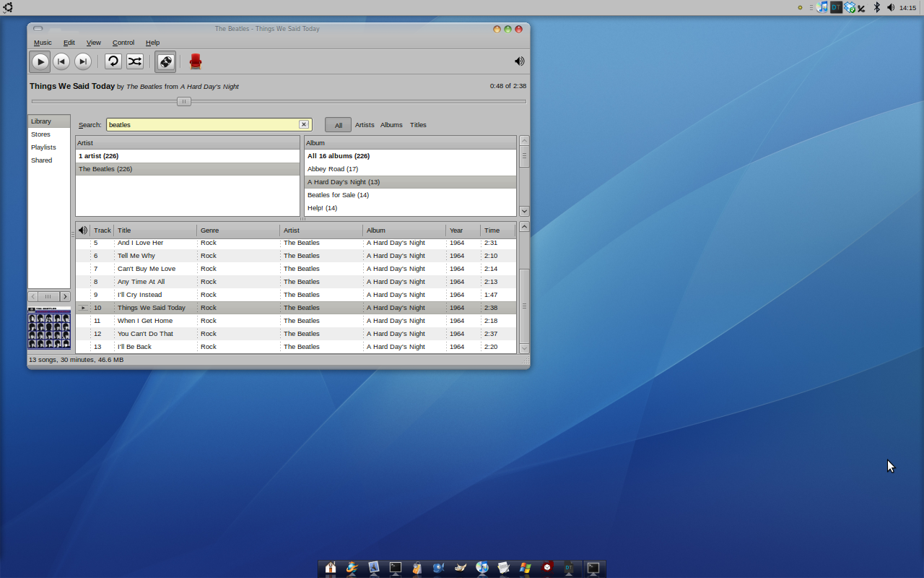The width and height of the screenshot is (924, 578).
Task: Click the sidebar scroll left arrow
Action: [33, 296]
